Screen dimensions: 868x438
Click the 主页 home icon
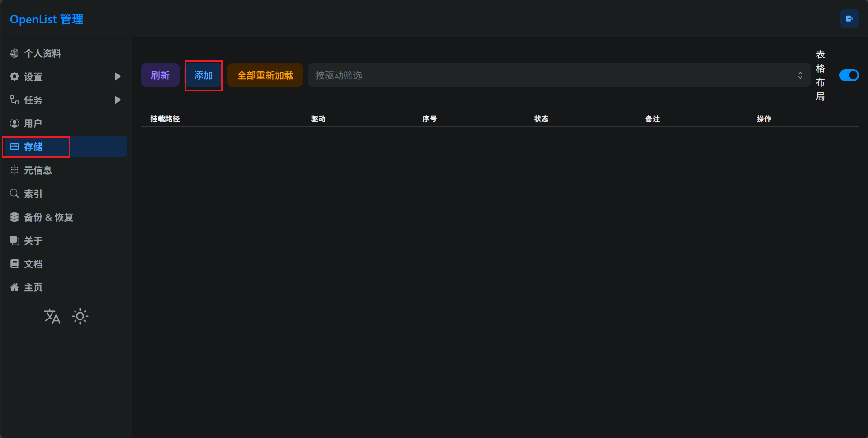(x=15, y=288)
